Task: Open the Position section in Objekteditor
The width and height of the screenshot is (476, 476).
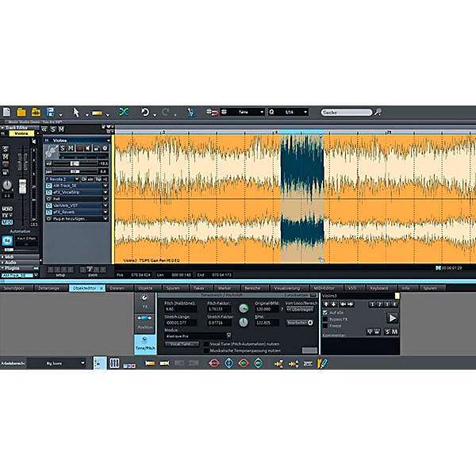Action: [x=145, y=322]
